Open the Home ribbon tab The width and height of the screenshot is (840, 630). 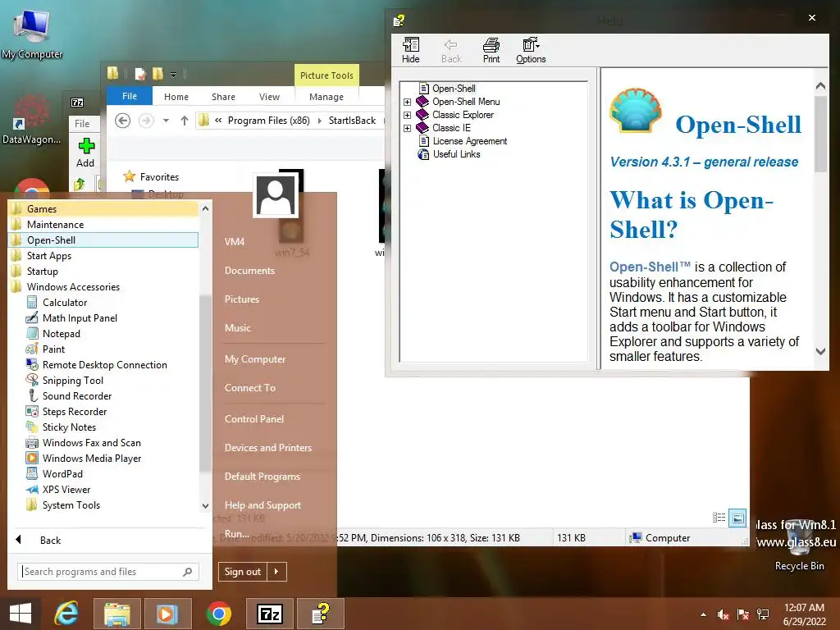click(x=176, y=97)
